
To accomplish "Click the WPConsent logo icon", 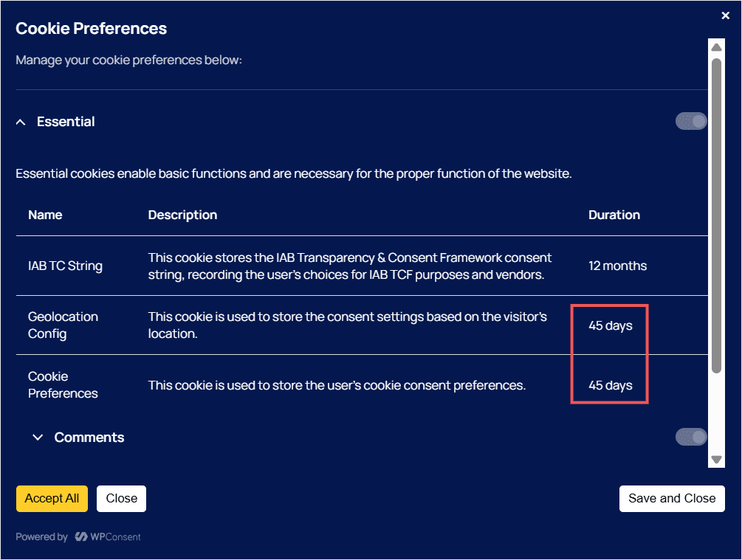I will 81,537.
